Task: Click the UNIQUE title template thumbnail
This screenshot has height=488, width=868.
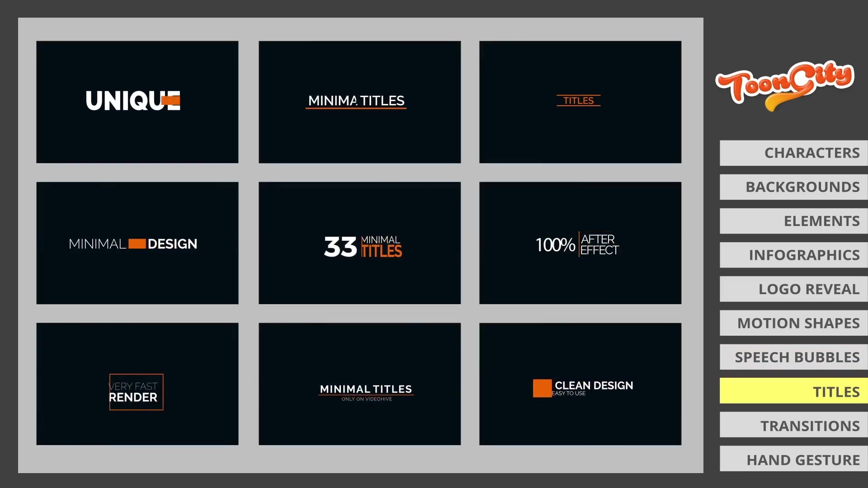Action: [137, 102]
